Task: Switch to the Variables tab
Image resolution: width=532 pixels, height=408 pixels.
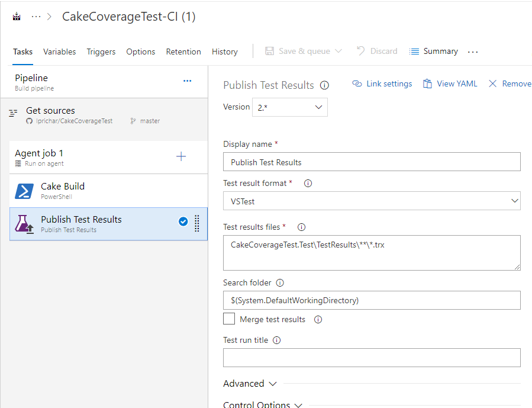Action: point(59,52)
